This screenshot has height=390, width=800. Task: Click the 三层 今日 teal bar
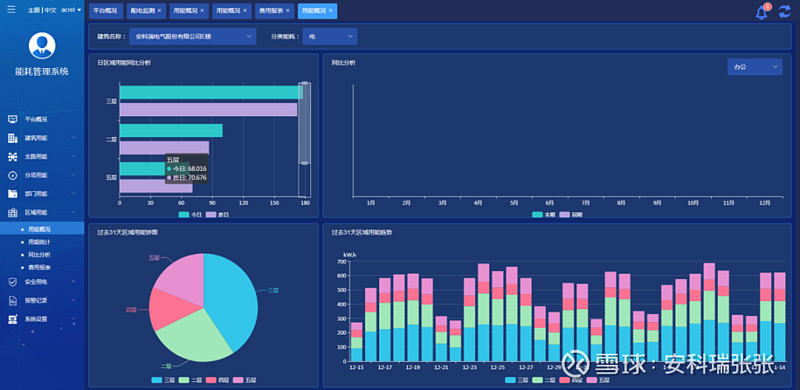click(211, 92)
